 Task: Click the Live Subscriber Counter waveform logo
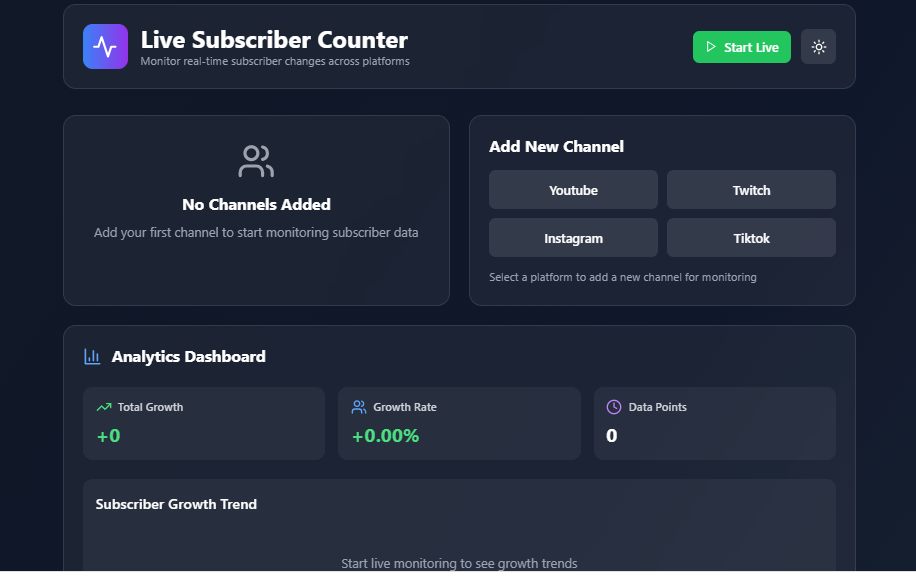[105, 46]
